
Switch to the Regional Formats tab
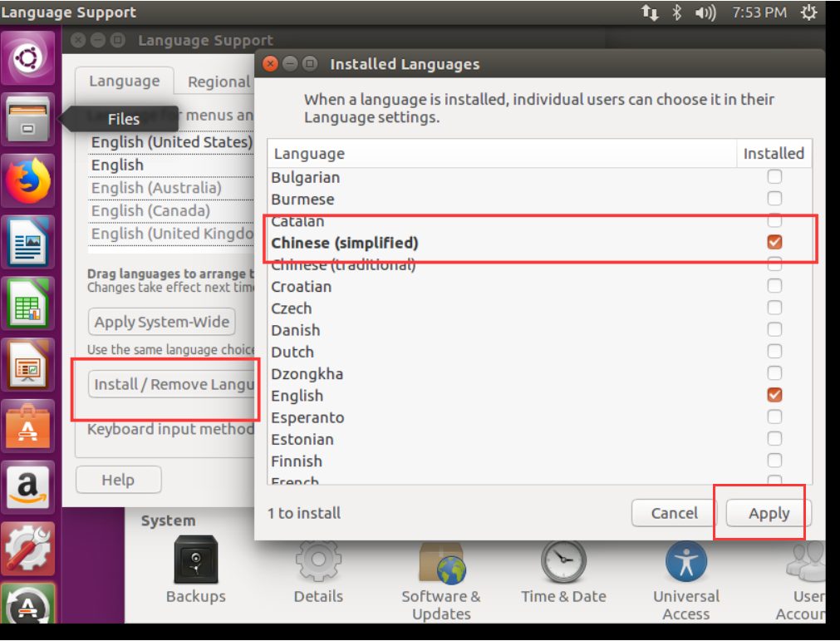(219, 81)
